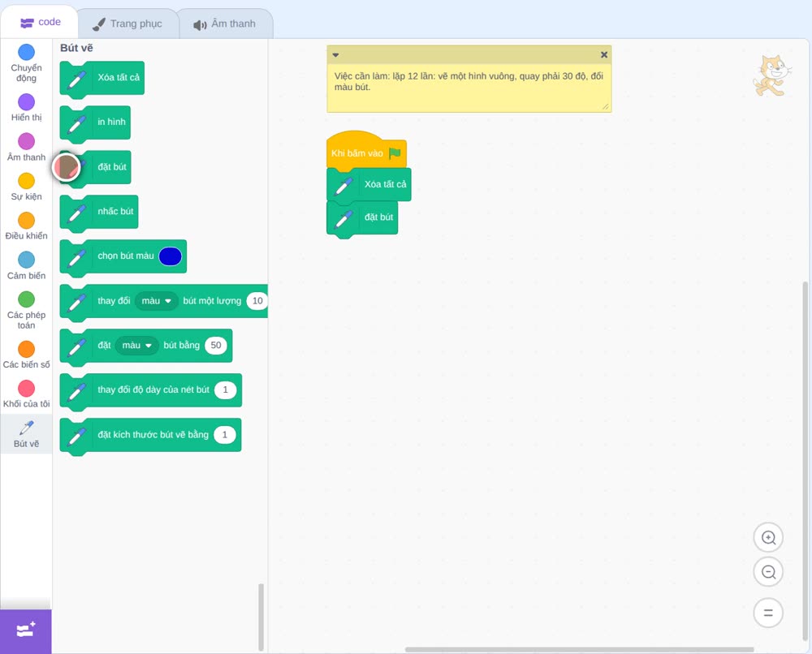Switch to the Trang phục tab
Viewport: 812px width, 654px height.
pyautogui.click(x=127, y=24)
